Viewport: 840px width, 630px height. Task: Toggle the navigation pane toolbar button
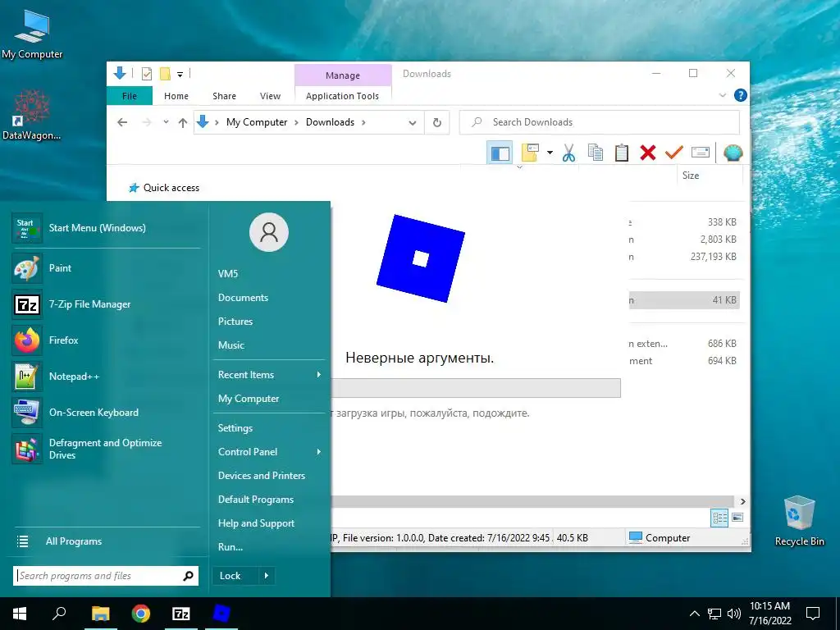point(500,153)
